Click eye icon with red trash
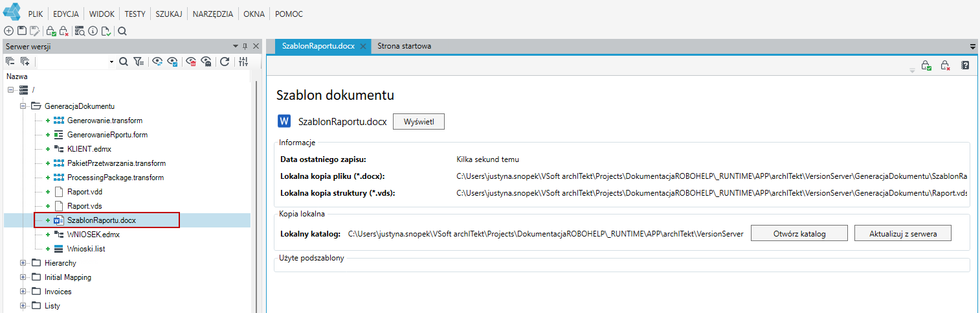The image size is (980, 313). pyautogui.click(x=192, y=62)
